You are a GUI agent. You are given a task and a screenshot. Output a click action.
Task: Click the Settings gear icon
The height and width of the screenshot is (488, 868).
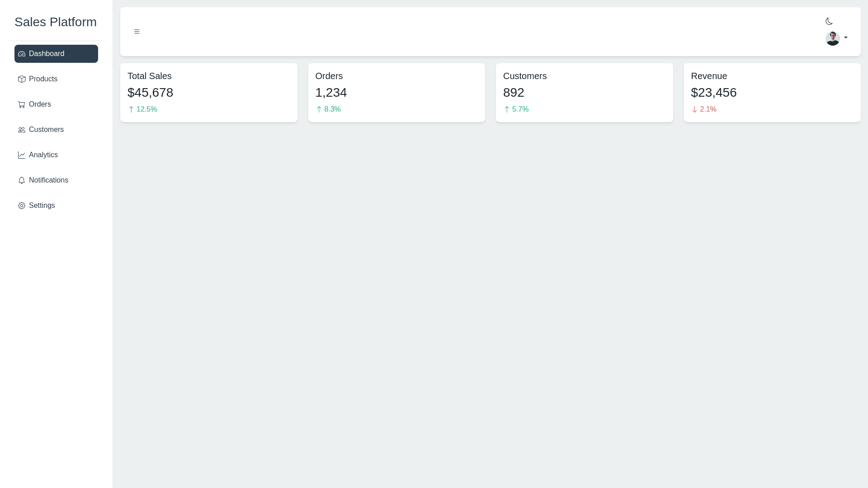pyautogui.click(x=22, y=206)
